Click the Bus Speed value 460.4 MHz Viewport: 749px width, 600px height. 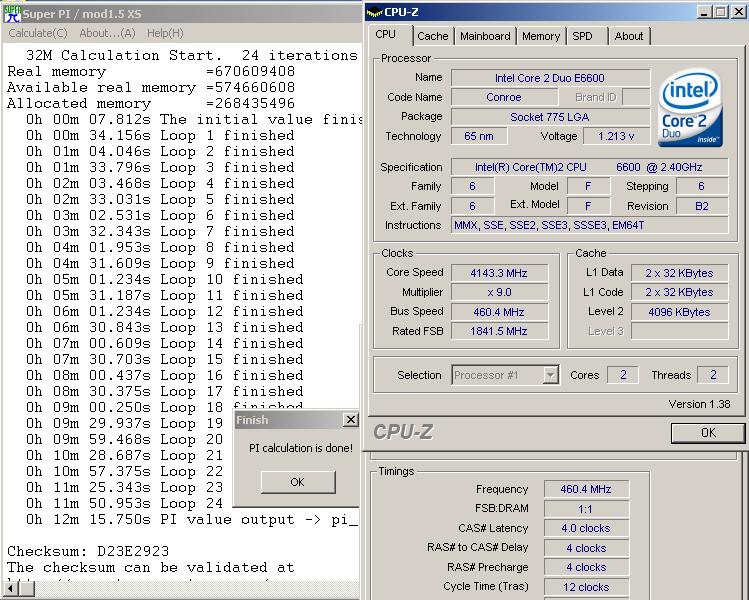[x=499, y=312]
